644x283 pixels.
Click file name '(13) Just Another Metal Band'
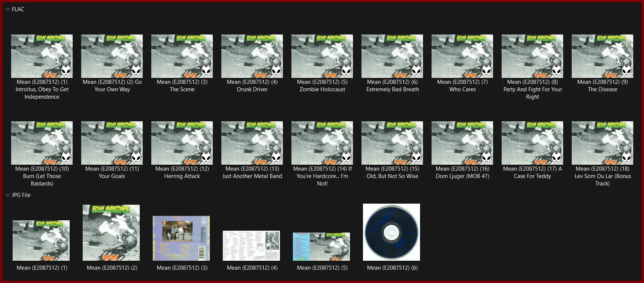click(x=252, y=172)
